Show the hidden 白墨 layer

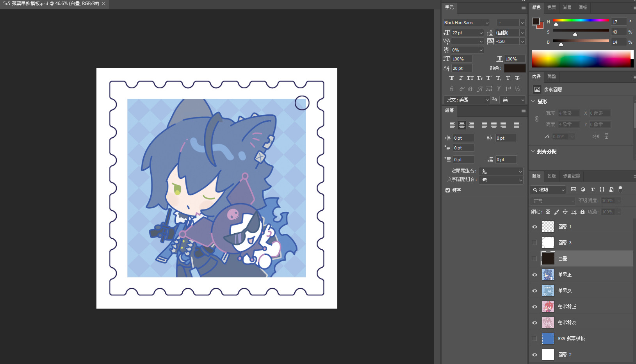pos(534,259)
